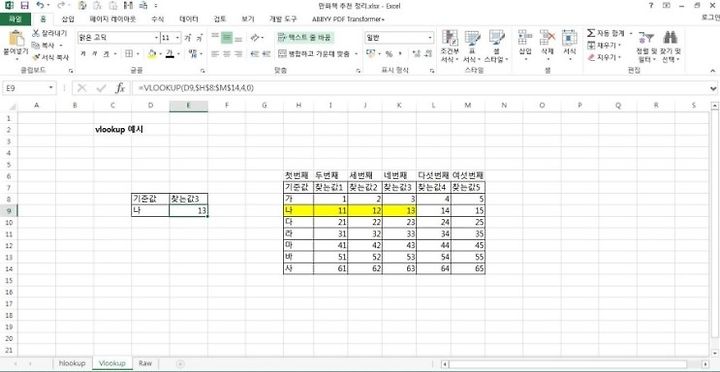Click Cut (잘라내기) scissors icon
Viewport: 720px width, 372px height.
click(x=36, y=34)
